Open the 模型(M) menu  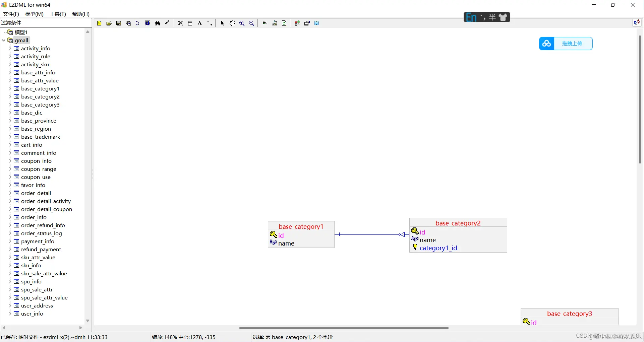coord(34,14)
